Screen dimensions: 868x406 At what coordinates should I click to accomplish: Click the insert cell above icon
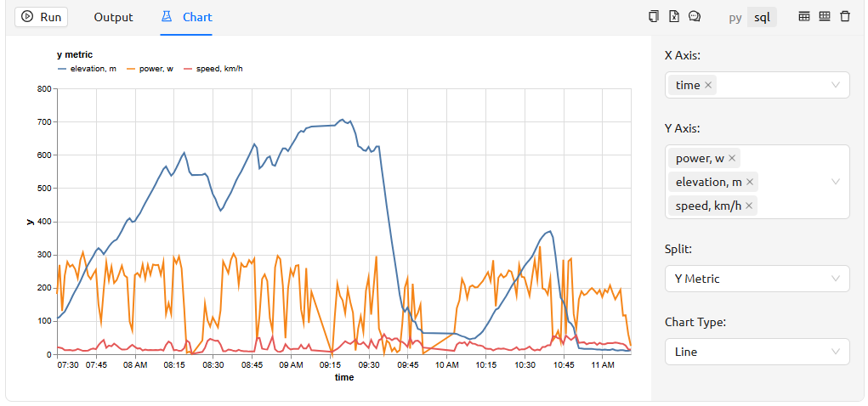(804, 16)
